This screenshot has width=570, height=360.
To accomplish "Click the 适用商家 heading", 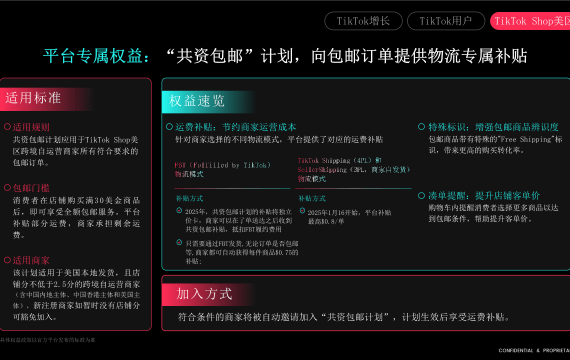I will point(31,260).
